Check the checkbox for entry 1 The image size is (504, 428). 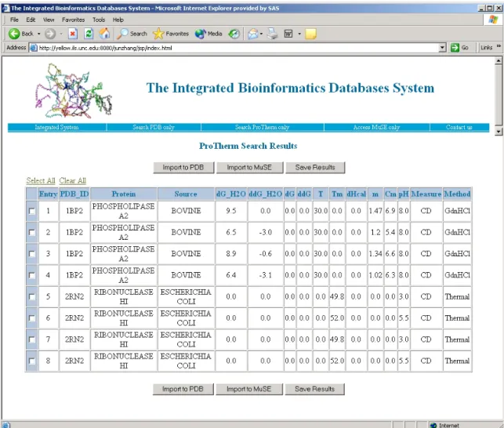(32, 211)
